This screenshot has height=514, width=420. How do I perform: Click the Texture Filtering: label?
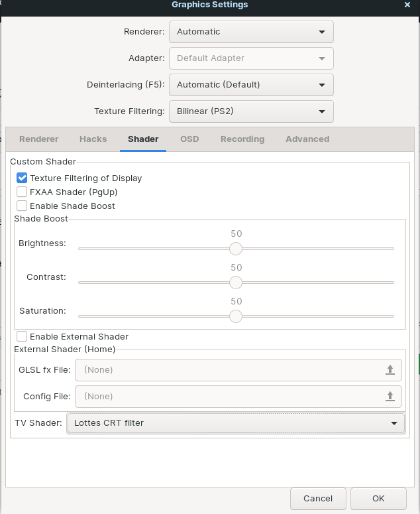(x=129, y=111)
